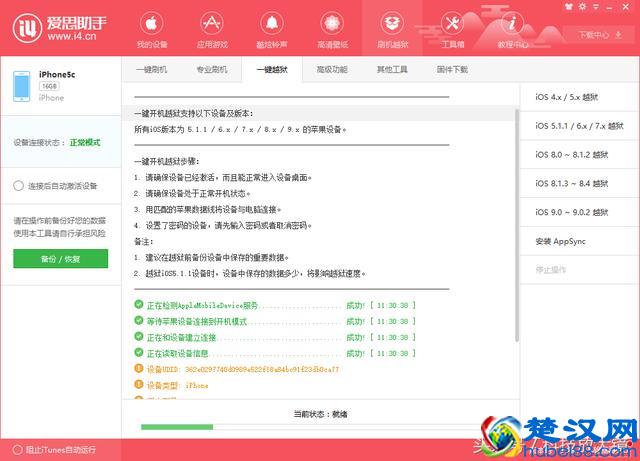Image resolution: width=640 pixels, height=461 pixels.
Task: Click orange info icon beside 设备UDID
Action: 139,368
